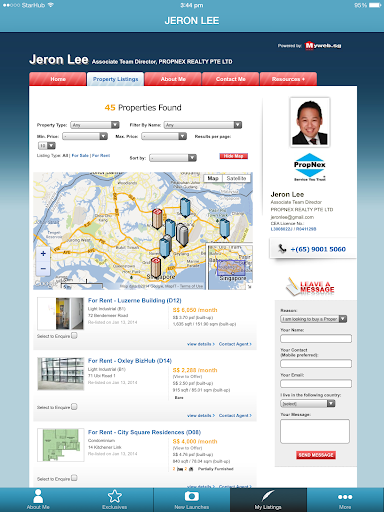384x512 pixels.
Task: Expand the Sort by dropdown
Action: tap(173, 158)
